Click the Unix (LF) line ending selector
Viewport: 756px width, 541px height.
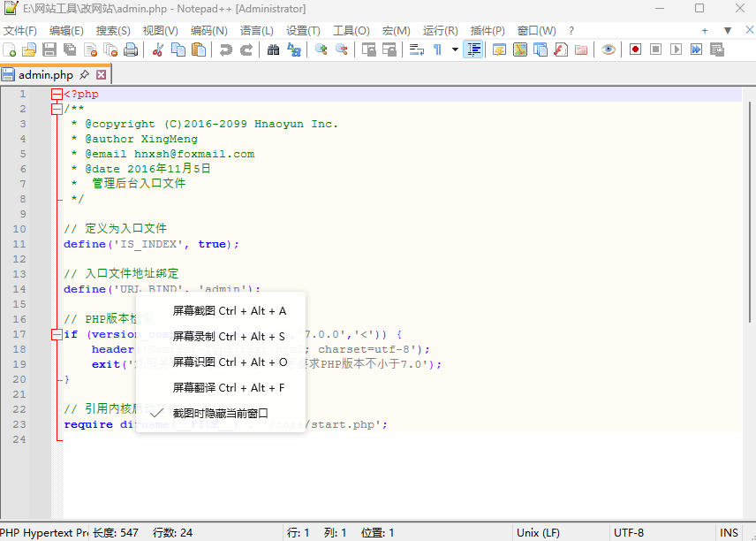[x=538, y=533]
